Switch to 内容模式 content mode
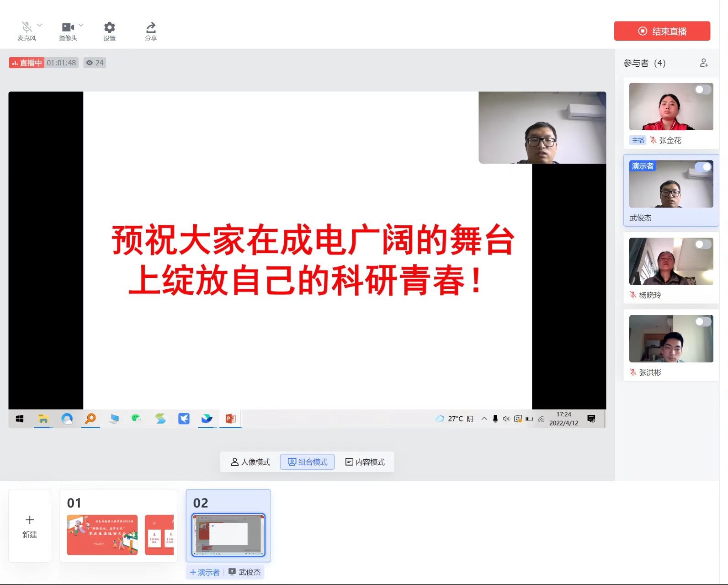The image size is (728, 585). (365, 462)
